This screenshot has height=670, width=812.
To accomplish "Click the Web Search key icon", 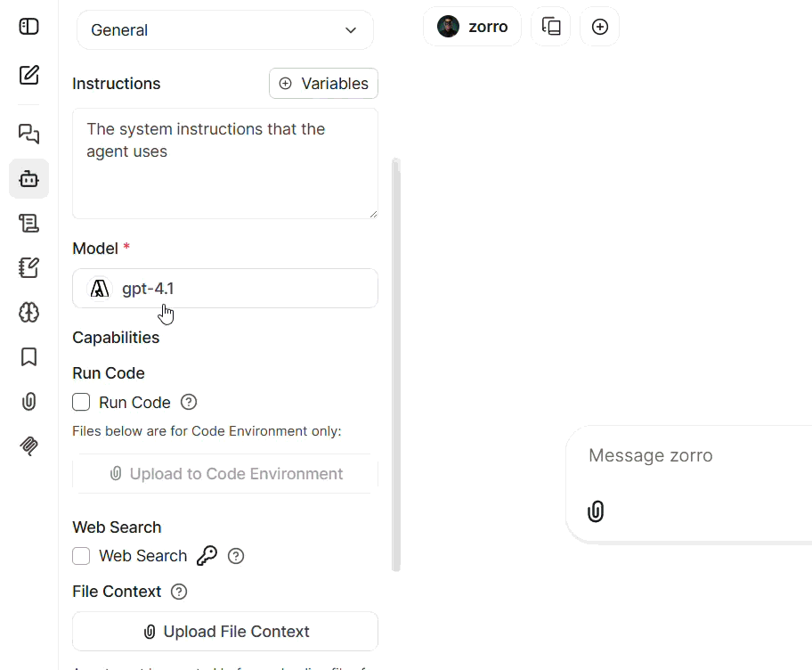I will [207, 556].
